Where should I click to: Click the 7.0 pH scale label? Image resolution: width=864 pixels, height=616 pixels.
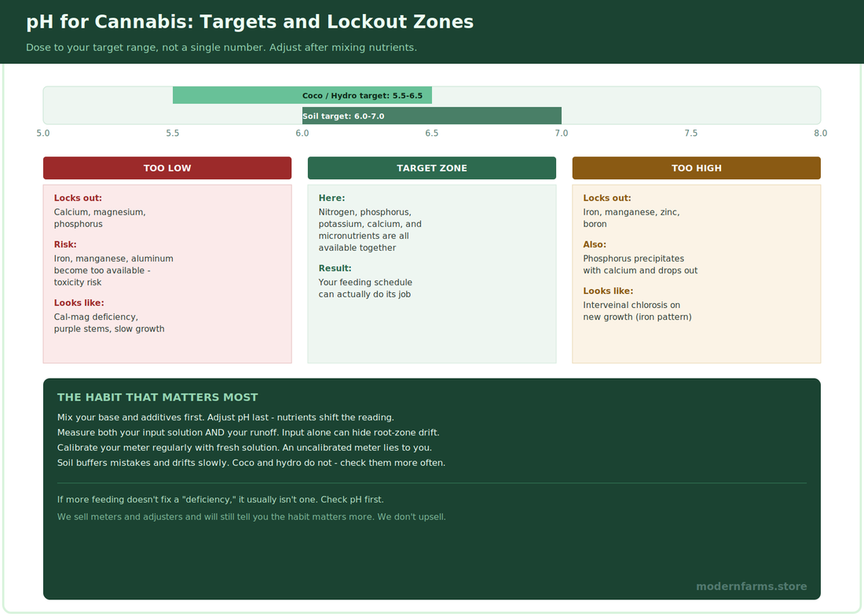click(x=561, y=134)
